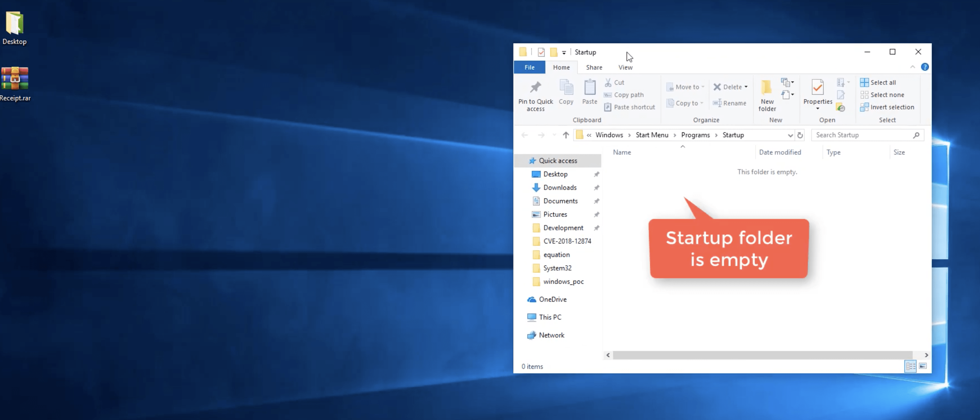
Task: Collapse the ribbon with the chevron
Action: [912, 67]
